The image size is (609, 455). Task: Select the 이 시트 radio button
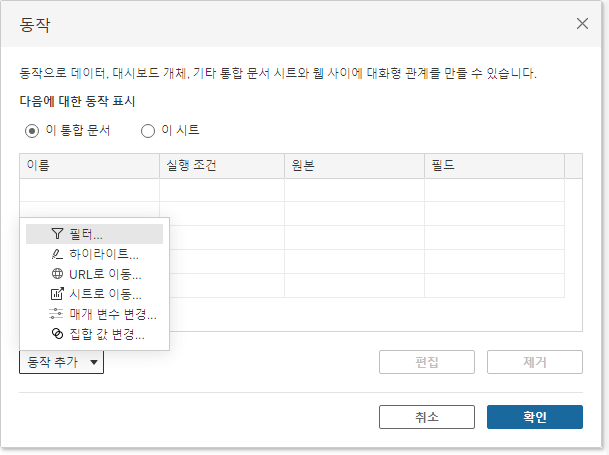pyautogui.click(x=148, y=131)
